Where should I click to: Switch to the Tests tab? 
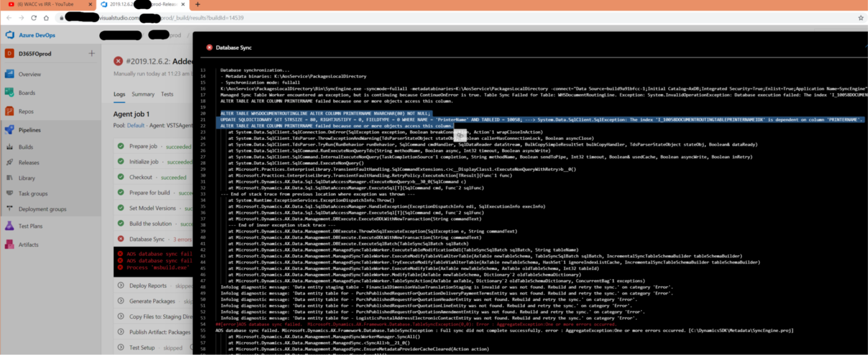coord(167,94)
